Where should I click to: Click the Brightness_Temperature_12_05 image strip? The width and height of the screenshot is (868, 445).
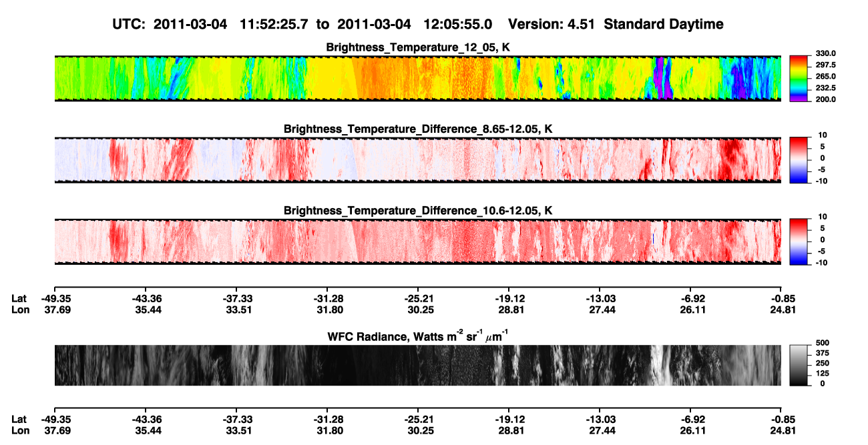(417, 78)
